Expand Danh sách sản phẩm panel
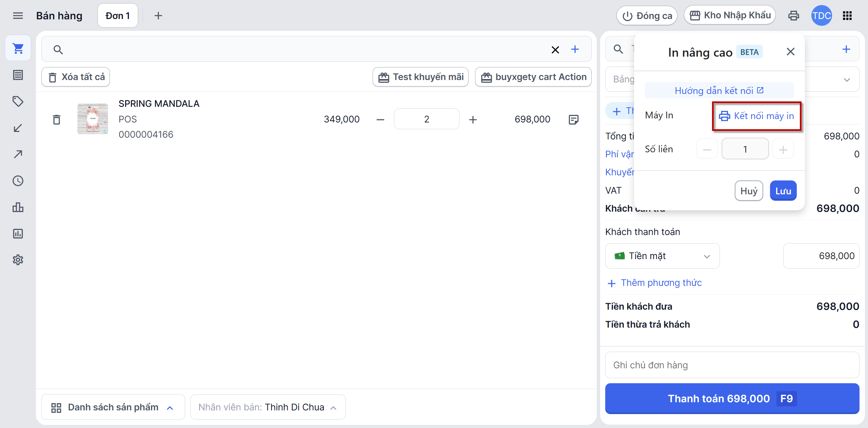This screenshot has width=868, height=428. (113, 407)
